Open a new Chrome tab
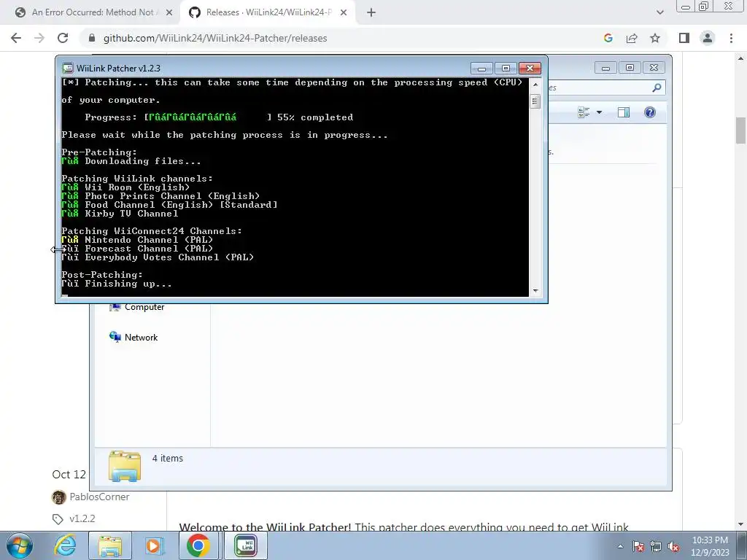This screenshot has height=560, width=747. click(x=371, y=12)
